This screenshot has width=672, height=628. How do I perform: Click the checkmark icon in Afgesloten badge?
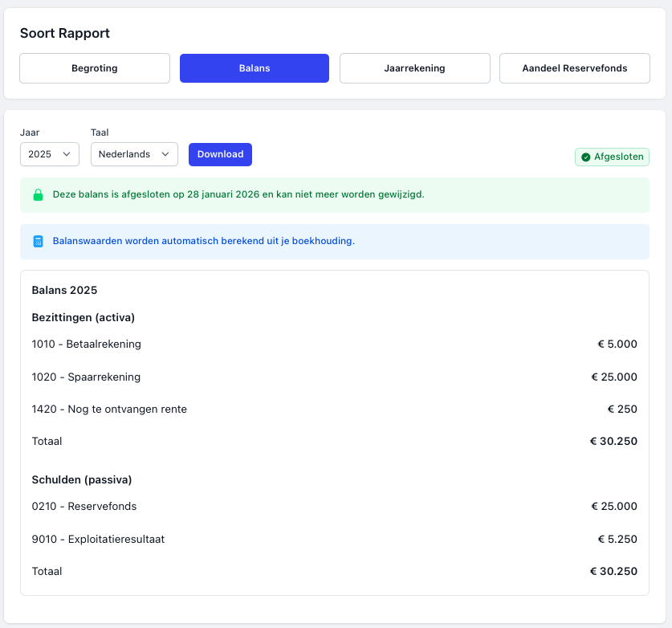(x=585, y=157)
